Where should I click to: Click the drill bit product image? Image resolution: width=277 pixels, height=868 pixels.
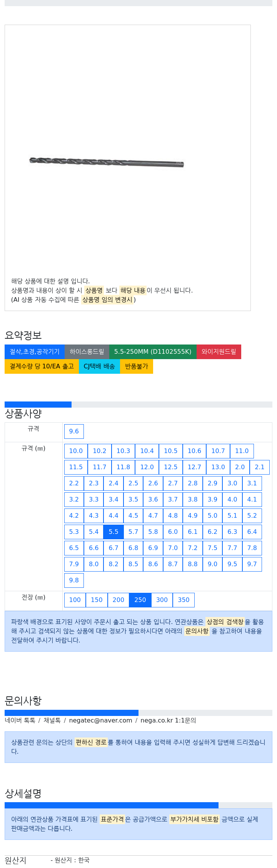click(x=107, y=162)
